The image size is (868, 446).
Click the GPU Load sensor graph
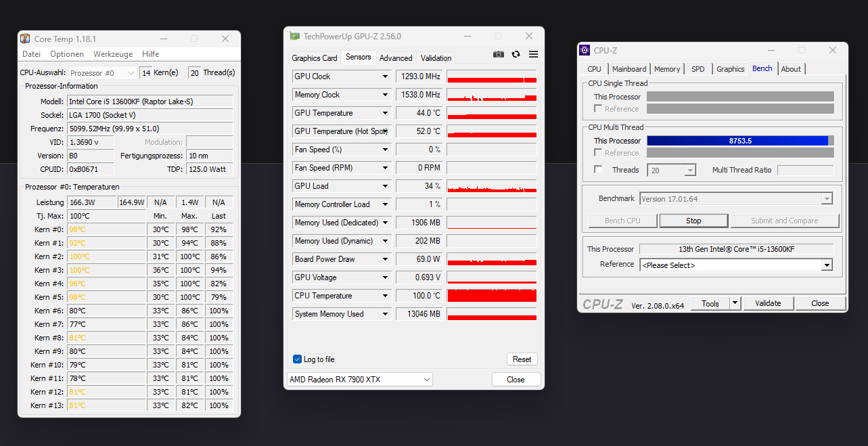point(492,186)
